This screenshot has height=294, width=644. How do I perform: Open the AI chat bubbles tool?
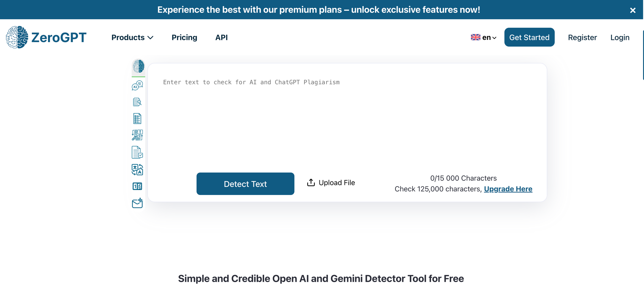137,86
